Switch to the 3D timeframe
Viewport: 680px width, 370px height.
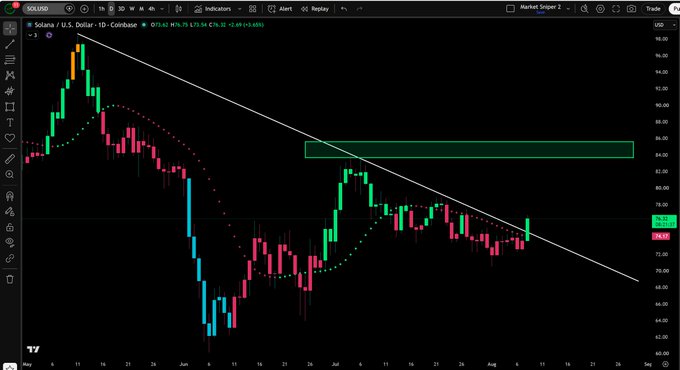(x=121, y=9)
